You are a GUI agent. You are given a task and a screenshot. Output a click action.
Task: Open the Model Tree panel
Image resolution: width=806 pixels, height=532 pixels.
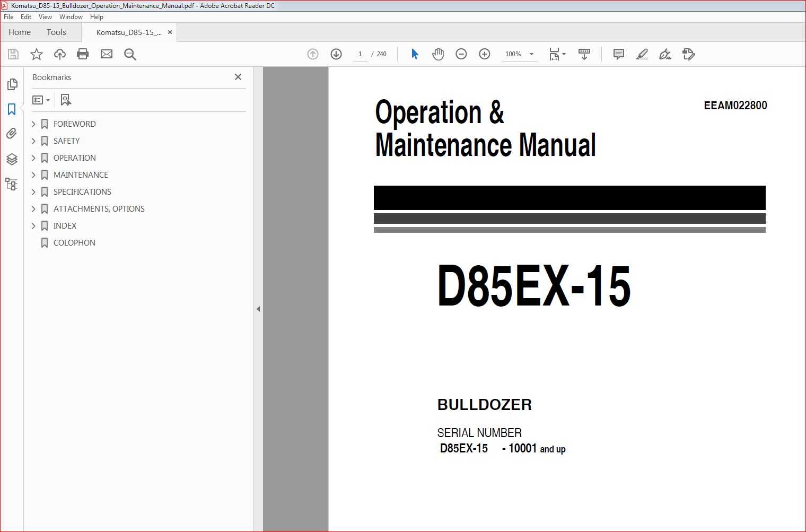tap(12, 184)
